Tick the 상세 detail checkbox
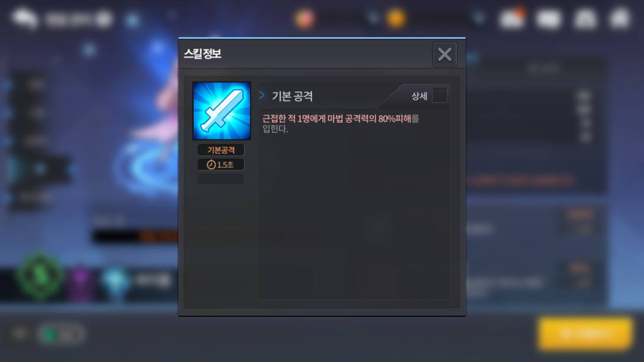Image resolution: width=644 pixels, height=362 pixels. [x=440, y=95]
